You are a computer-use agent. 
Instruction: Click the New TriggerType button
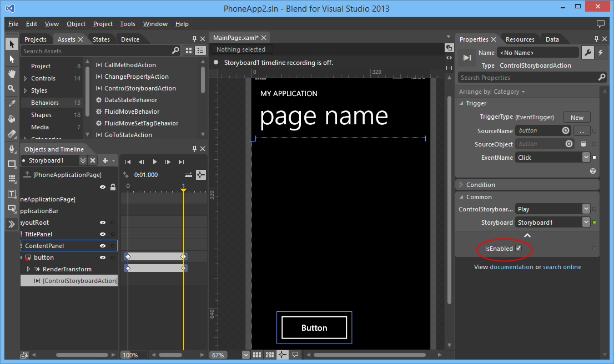(x=576, y=118)
